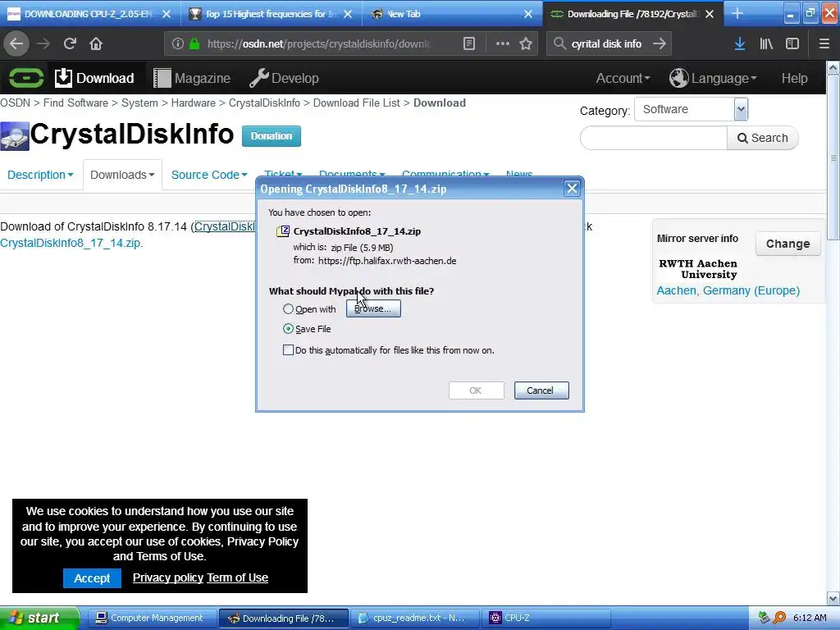Click the CrystalDiskInfo8_17_14.zip page link

tap(71, 243)
